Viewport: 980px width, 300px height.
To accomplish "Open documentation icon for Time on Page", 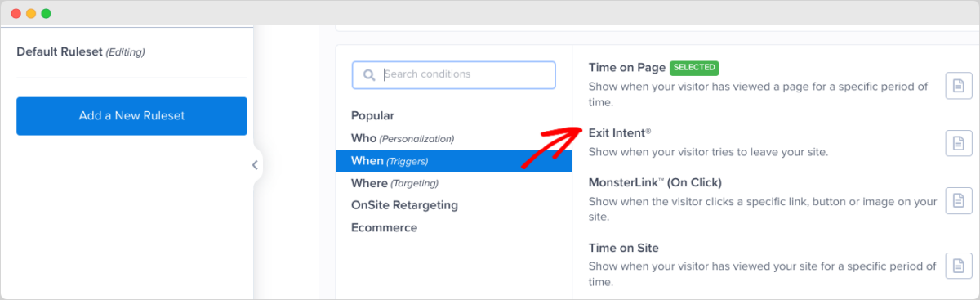I will (x=959, y=86).
